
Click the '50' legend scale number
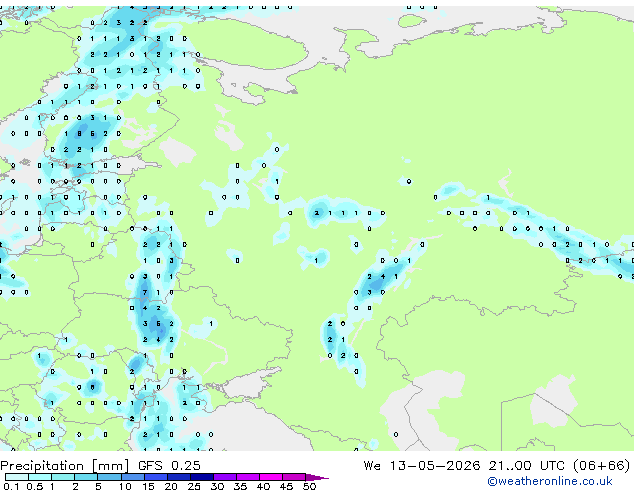click(x=309, y=486)
